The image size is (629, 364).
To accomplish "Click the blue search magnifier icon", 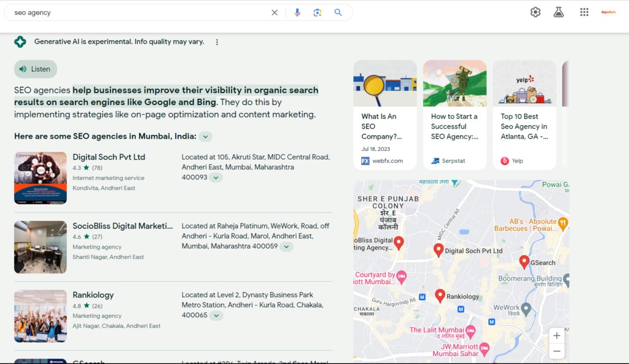I will (x=338, y=12).
